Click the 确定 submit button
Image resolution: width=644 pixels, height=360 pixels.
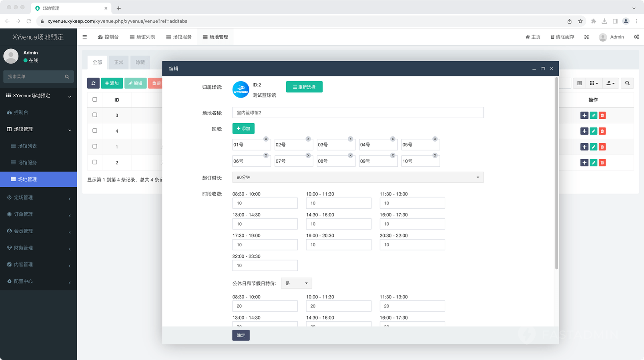point(241,335)
